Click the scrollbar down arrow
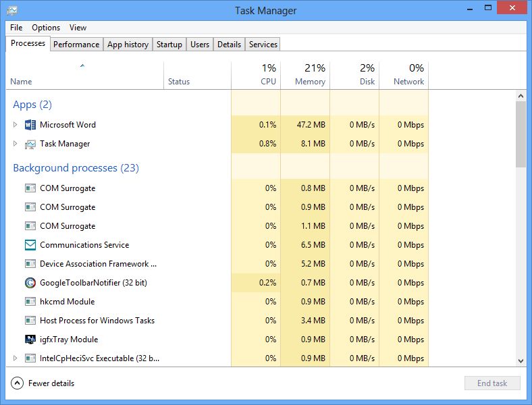Image resolution: width=532 pixels, height=405 pixels. (x=521, y=361)
